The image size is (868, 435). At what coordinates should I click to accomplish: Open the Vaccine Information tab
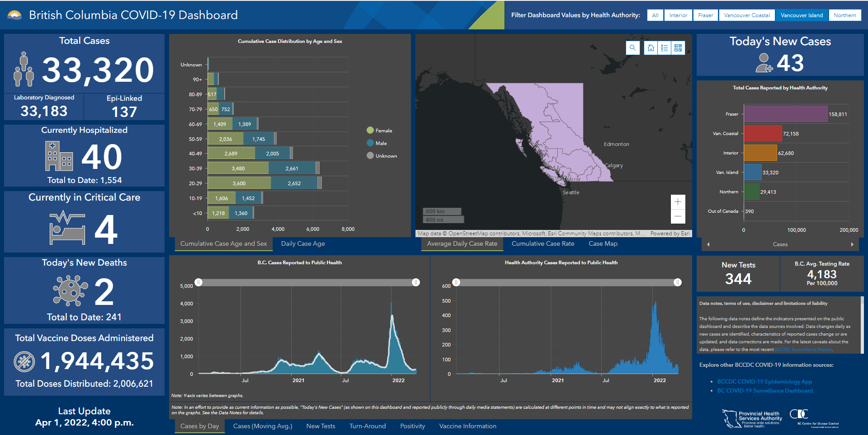click(x=467, y=426)
